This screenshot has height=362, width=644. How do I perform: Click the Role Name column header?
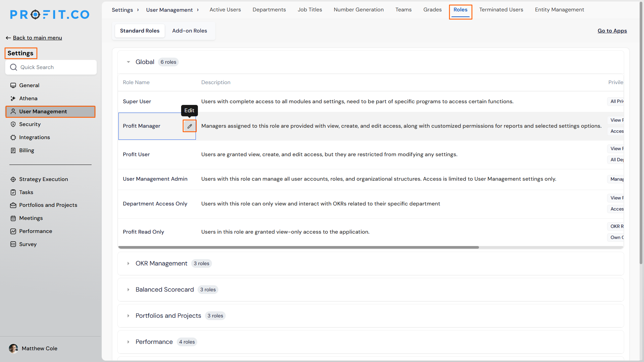136,82
